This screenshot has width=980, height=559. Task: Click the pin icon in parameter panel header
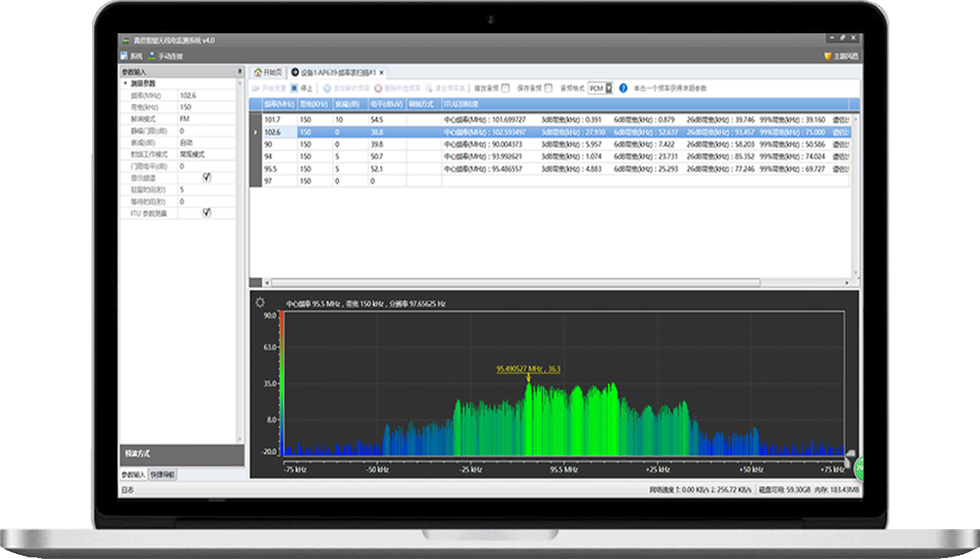240,72
